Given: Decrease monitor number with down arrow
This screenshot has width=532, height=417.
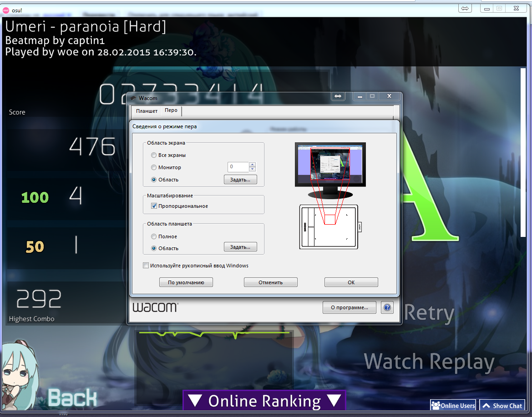Looking at the screenshot, I should 252,169.
